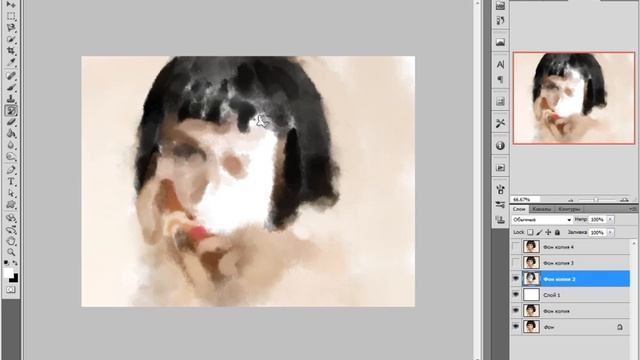The height and width of the screenshot is (360, 640).
Task: Select the 3D Rotate tool
Action: click(x=11, y=218)
